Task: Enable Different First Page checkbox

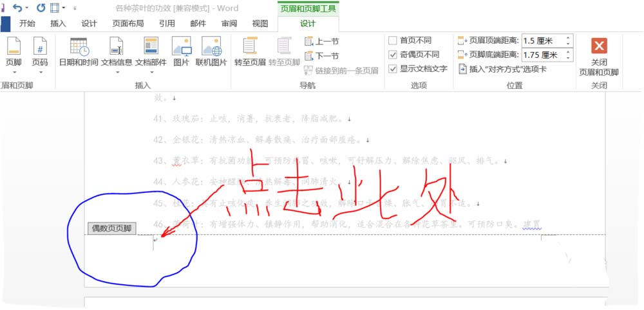Action: pyautogui.click(x=393, y=41)
